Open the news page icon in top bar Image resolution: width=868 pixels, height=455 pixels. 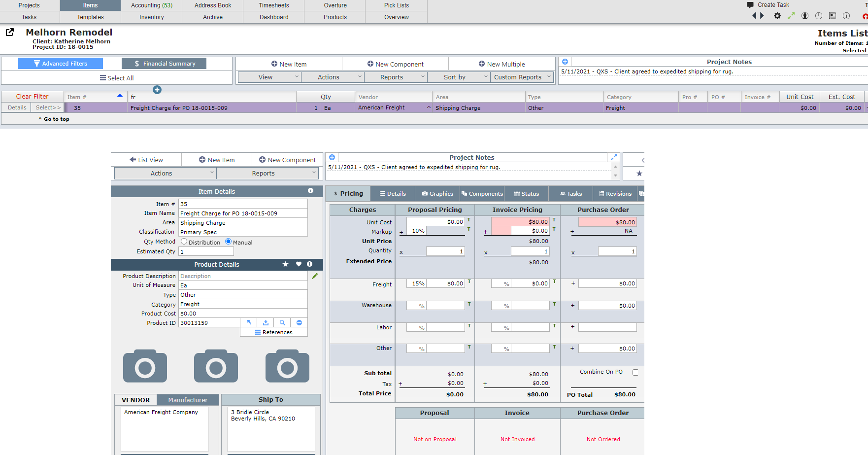tap(833, 16)
